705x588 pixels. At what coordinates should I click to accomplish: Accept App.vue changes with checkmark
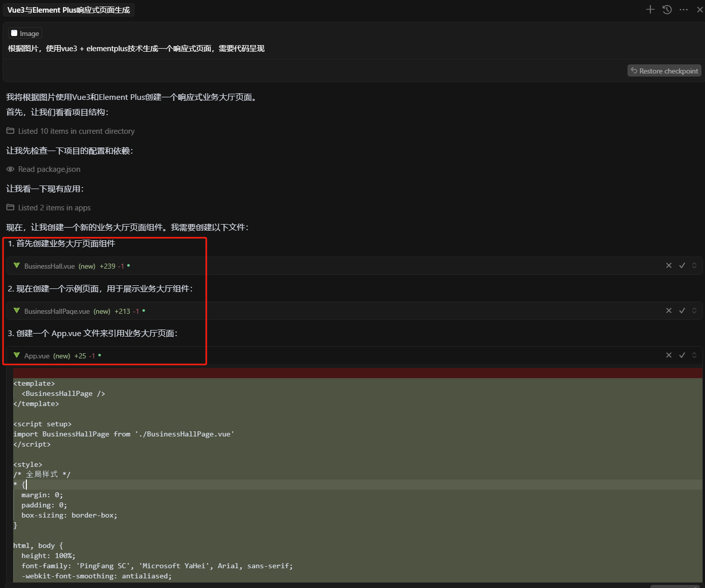point(682,355)
